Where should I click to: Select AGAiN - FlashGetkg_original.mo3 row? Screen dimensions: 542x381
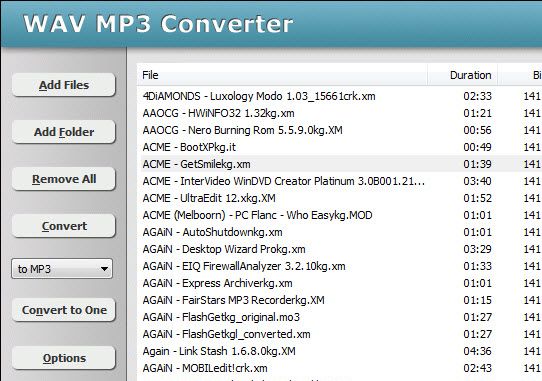pyautogui.click(x=340, y=317)
